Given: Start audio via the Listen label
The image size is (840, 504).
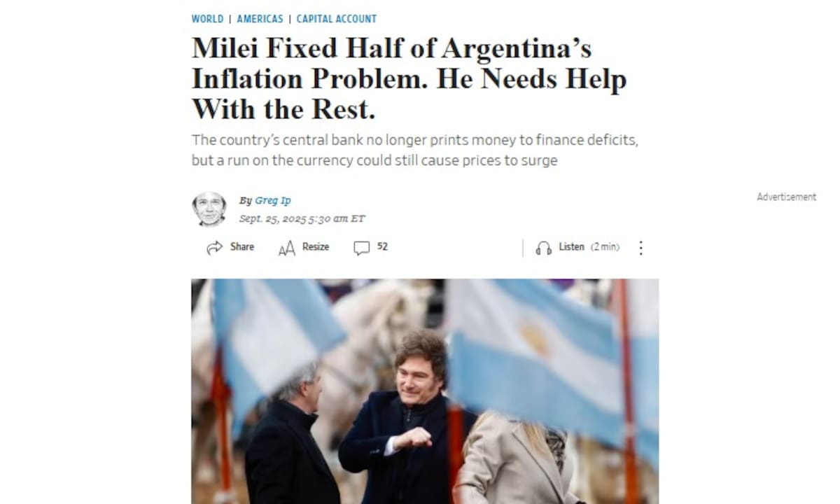Looking at the screenshot, I should (571, 247).
